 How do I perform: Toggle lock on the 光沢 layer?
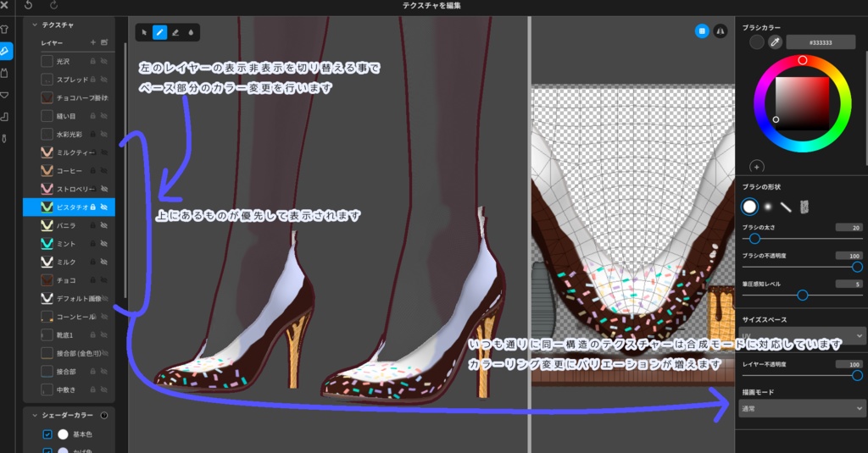(93, 62)
